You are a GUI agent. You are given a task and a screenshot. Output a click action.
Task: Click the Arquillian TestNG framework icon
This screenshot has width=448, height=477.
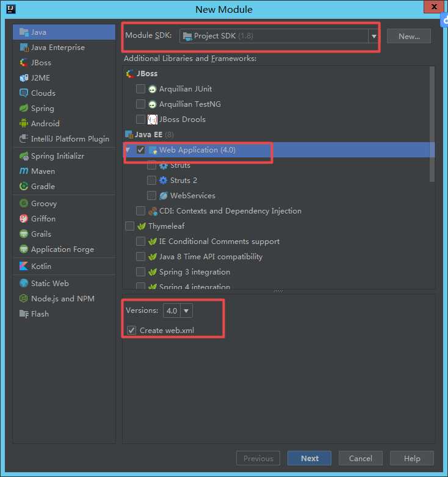[x=152, y=104]
